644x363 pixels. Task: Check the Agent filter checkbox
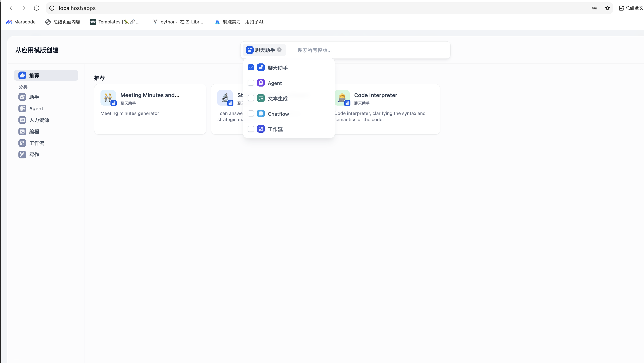coord(251,83)
